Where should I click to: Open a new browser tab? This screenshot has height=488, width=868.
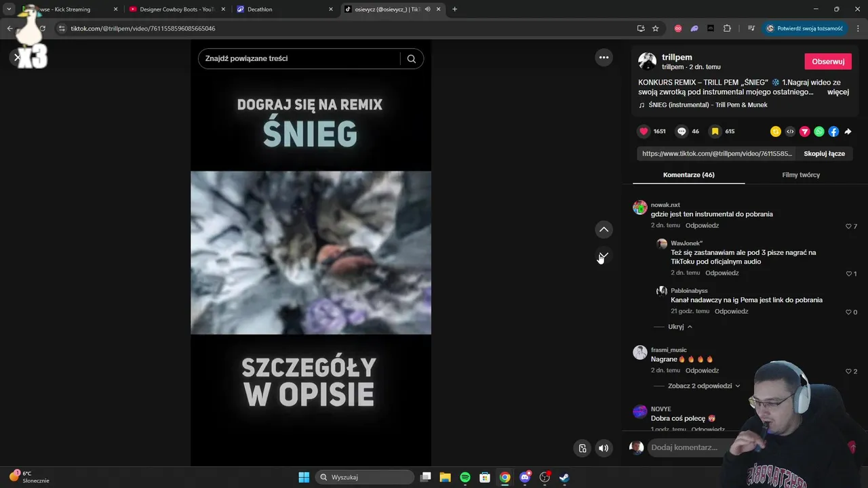click(454, 9)
